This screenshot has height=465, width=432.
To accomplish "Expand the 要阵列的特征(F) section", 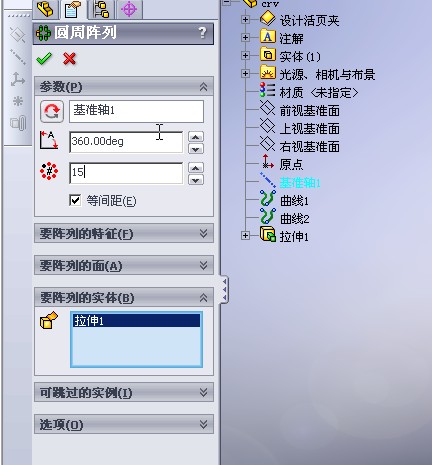I will (124, 234).
